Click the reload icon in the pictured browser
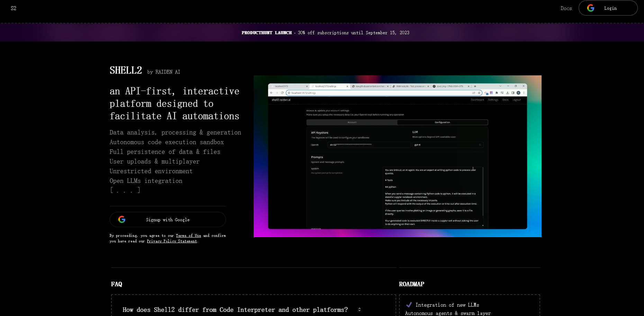The height and width of the screenshot is (316, 644). tap(282, 93)
